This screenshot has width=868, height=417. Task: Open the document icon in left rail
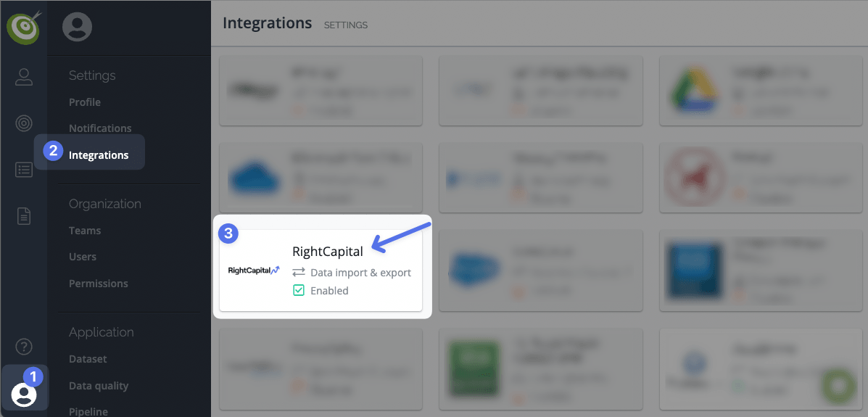click(x=24, y=216)
